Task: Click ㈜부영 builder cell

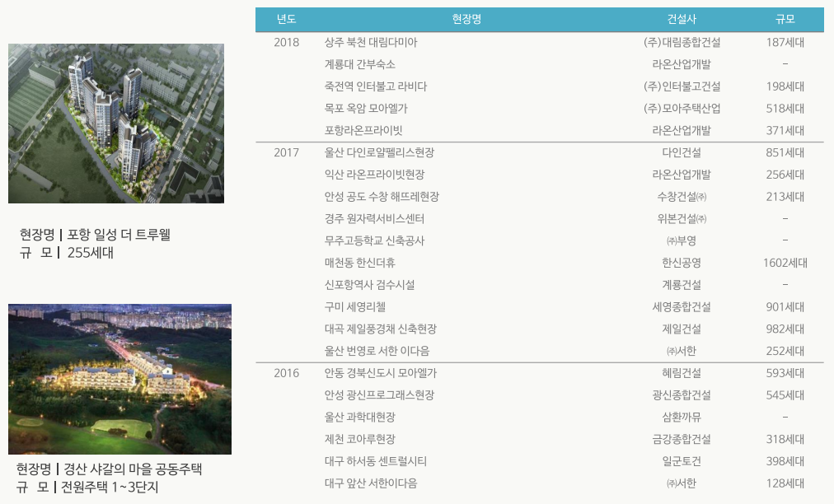Action: (x=682, y=240)
